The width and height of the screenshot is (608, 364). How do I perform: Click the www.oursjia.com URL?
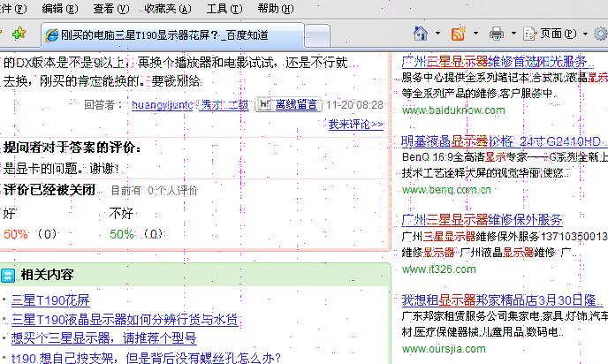tap(444, 349)
